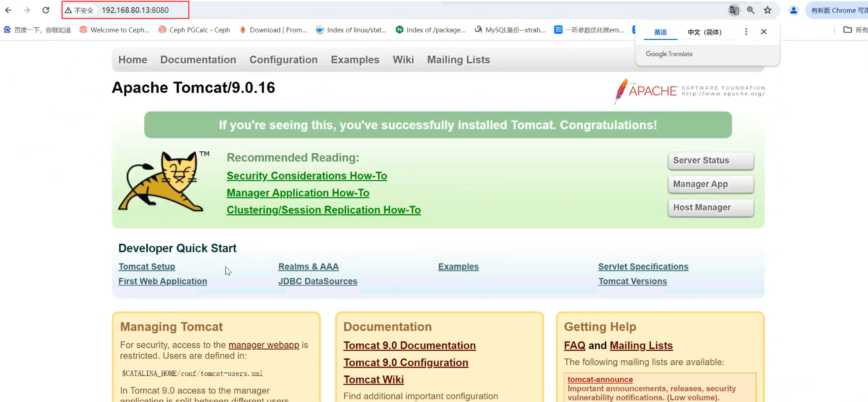Open the Ceph PGCalc bookmark
Screen dimensions: 868x402
(x=194, y=30)
